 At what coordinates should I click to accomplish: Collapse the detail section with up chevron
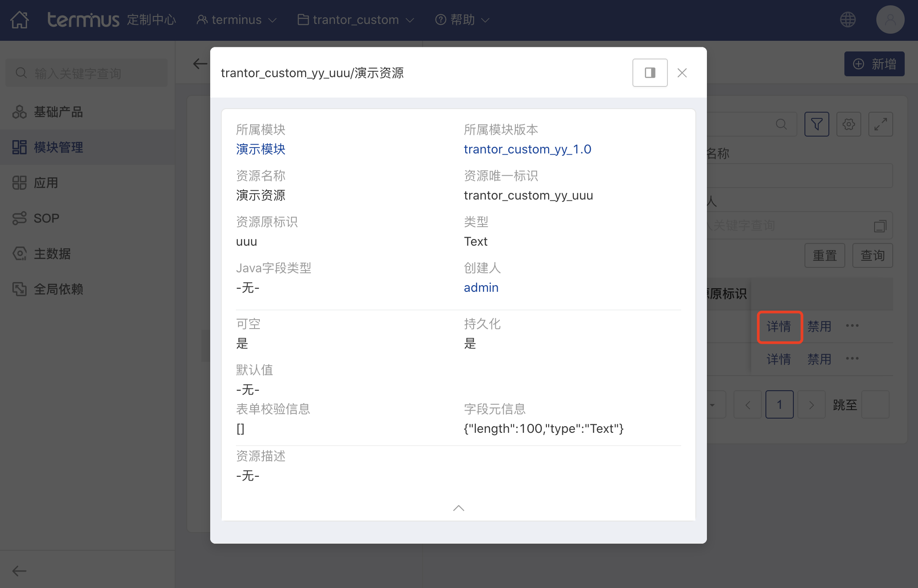click(459, 508)
